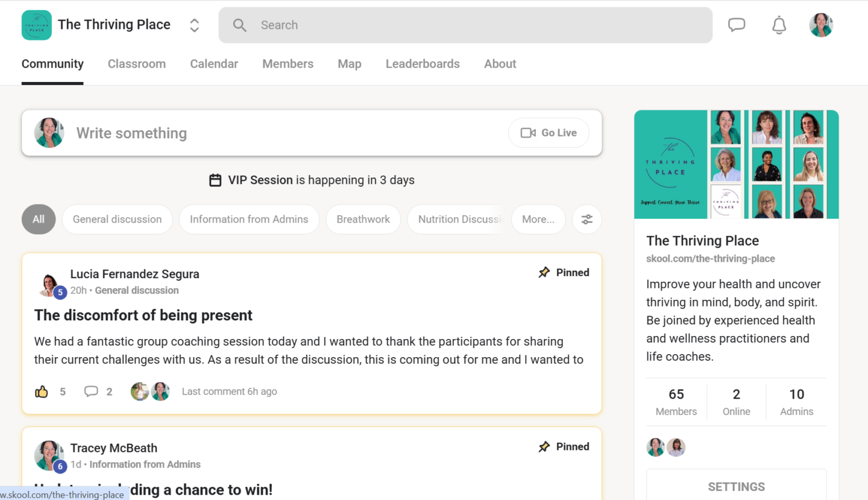The image size is (868, 500).
Task: Open Tracey McBeath's profile name
Action: pos(114,448)
